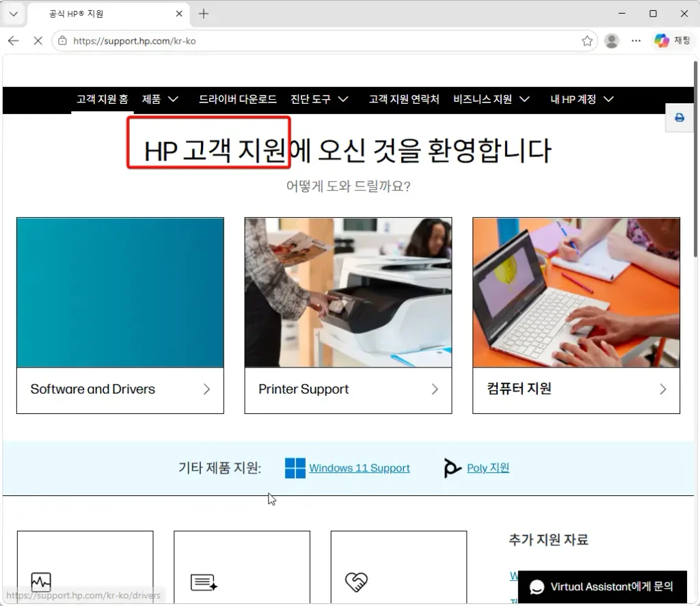Select the 고객 지원 홈 menu item

pos(103,99)
